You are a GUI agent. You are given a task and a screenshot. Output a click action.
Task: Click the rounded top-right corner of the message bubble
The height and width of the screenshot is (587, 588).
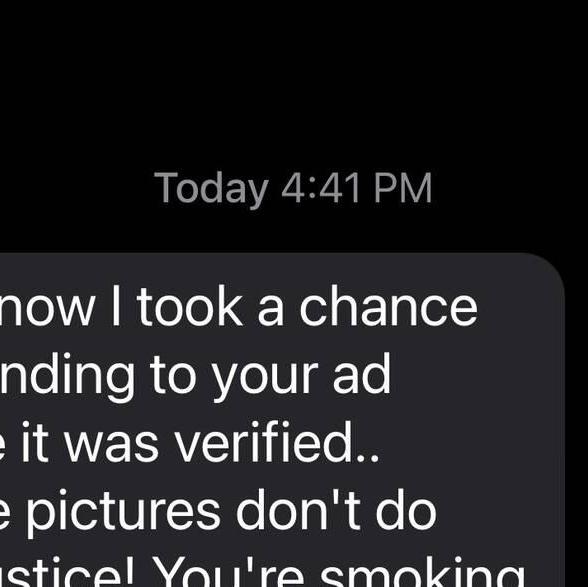pos(548,272)
